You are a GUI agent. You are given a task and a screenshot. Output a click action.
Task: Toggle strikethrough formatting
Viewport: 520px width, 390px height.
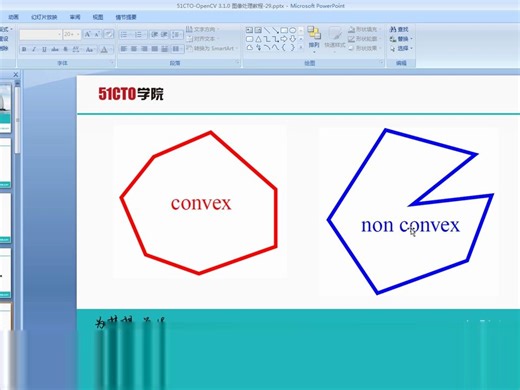[x=55, y=50]
